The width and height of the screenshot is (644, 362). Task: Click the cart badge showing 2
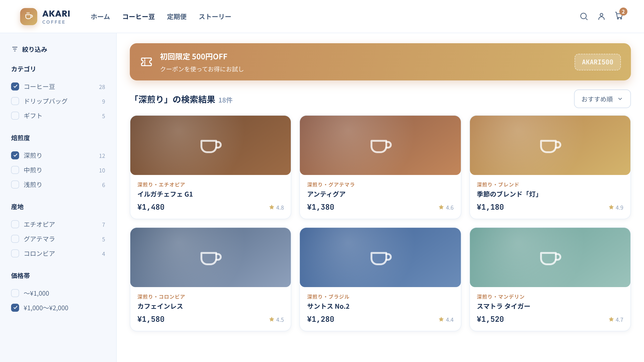point(623,12)
